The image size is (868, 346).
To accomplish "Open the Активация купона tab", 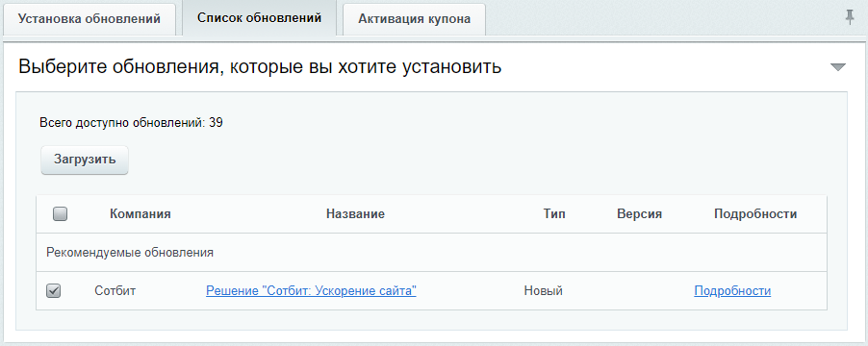I will 414,19.
